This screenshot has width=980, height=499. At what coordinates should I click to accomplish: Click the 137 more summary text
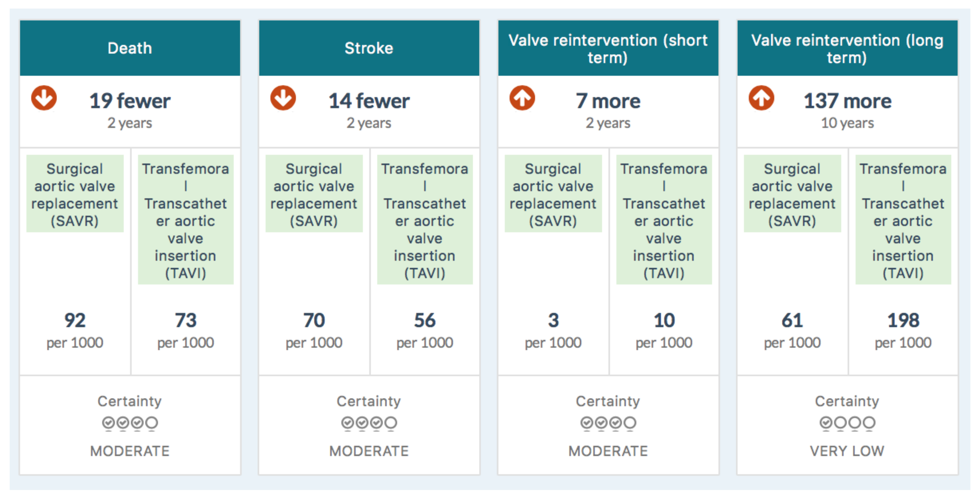(x=847, y=101)
